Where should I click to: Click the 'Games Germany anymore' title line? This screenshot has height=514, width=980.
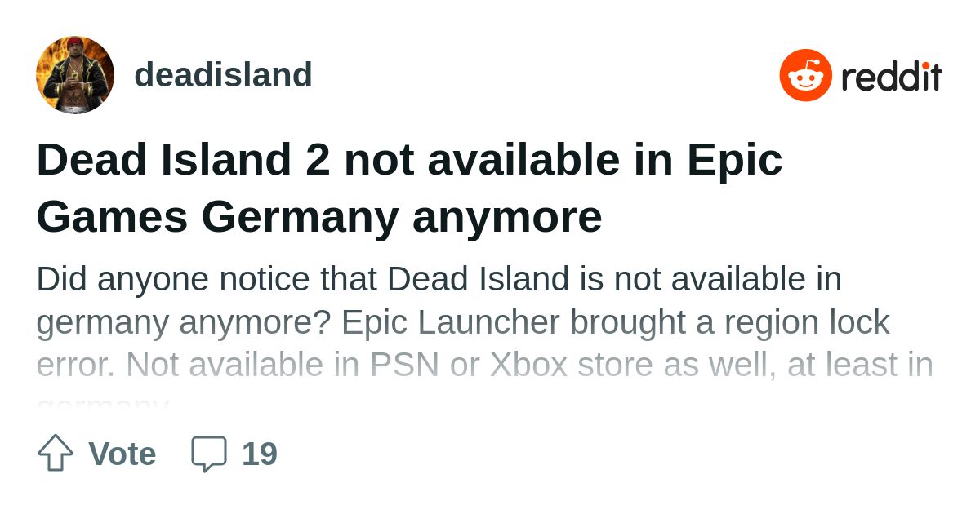[x=319, y=217]
